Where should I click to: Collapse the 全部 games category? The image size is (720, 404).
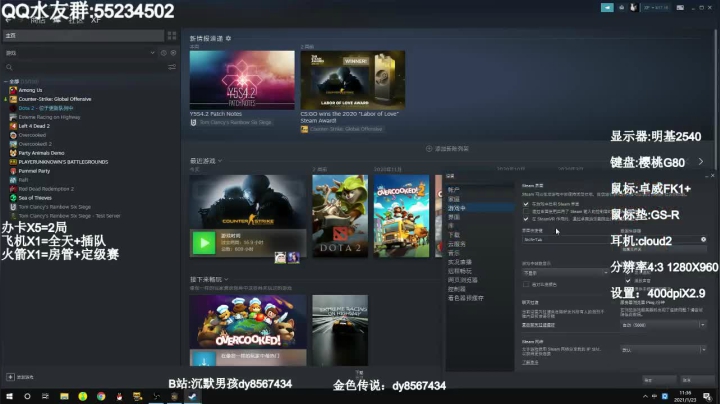point(6,81)
